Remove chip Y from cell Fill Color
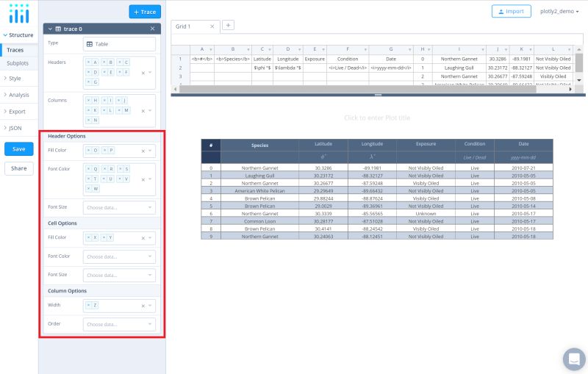This screenshot has width=588, height=374. [x=104, y=237]
